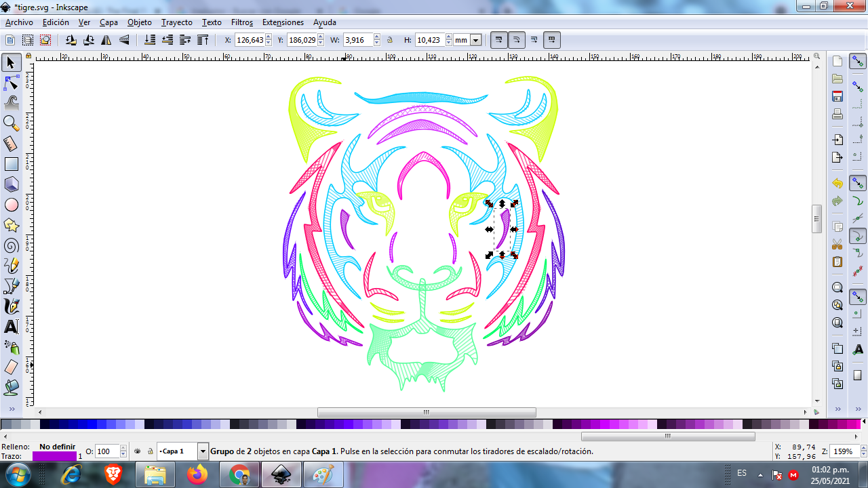This screenshot has width=868, height=488.
Task: Open the Archivo menu
Action: point(19,22)
